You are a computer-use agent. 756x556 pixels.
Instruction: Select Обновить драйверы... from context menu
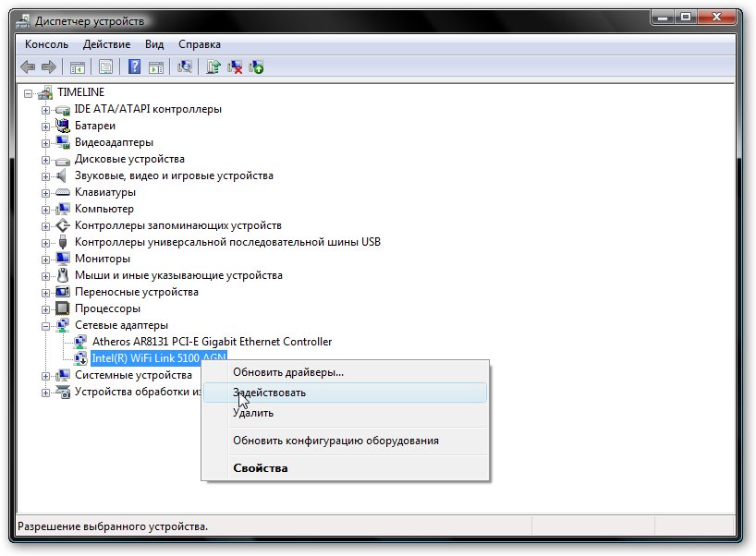[287, 372]
